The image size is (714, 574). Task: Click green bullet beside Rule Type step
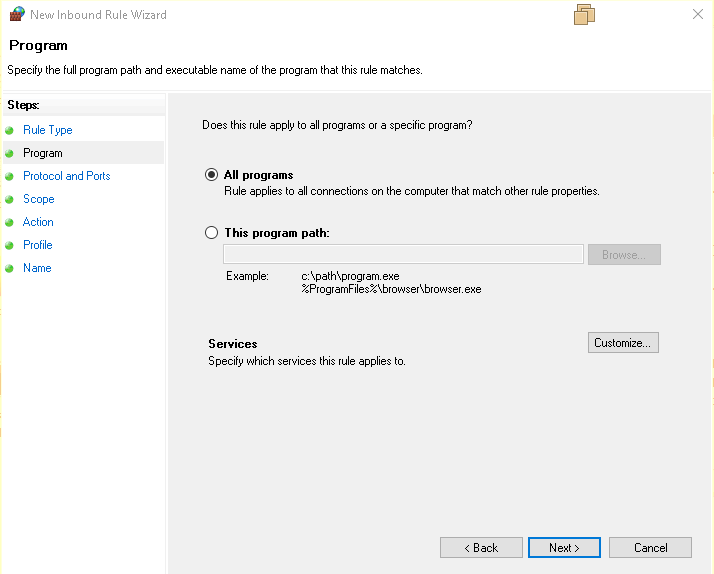10,130
